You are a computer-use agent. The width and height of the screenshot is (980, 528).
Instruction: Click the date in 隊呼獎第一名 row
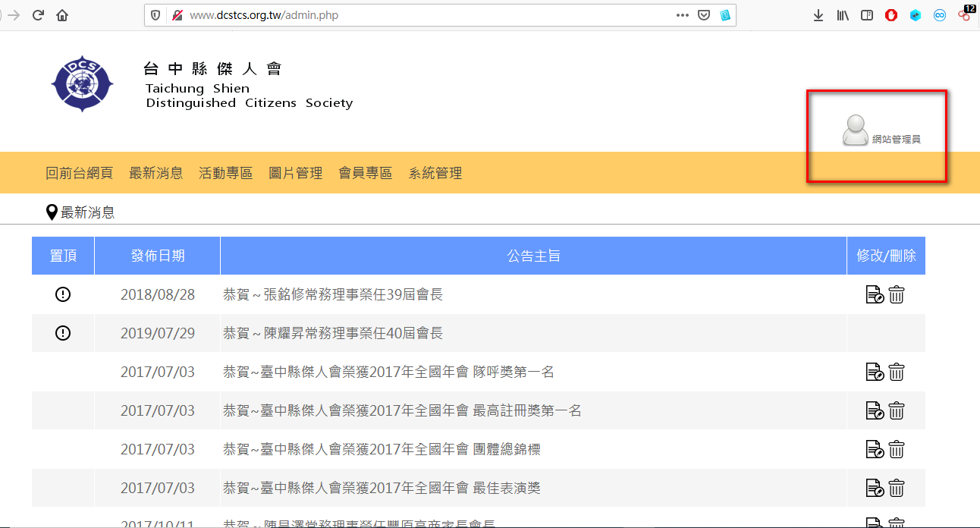pyautogui.click(x=158, y=372)
